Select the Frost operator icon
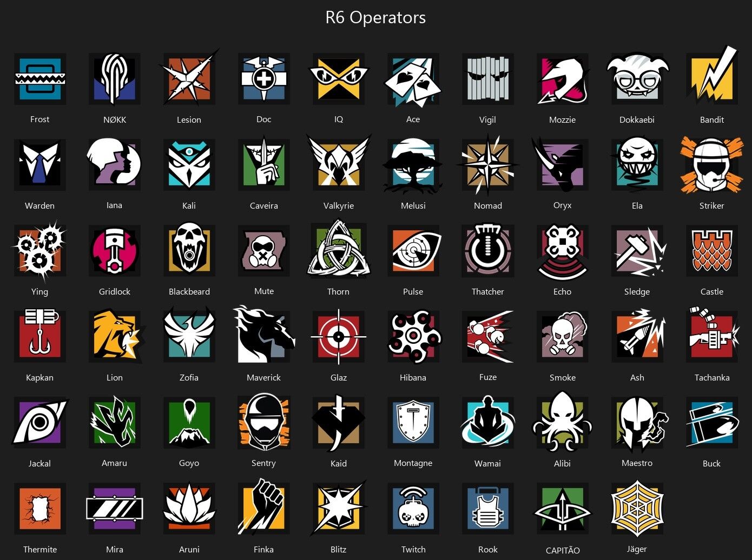The height and width of the screenshot is (560, 752). point(40,79)
